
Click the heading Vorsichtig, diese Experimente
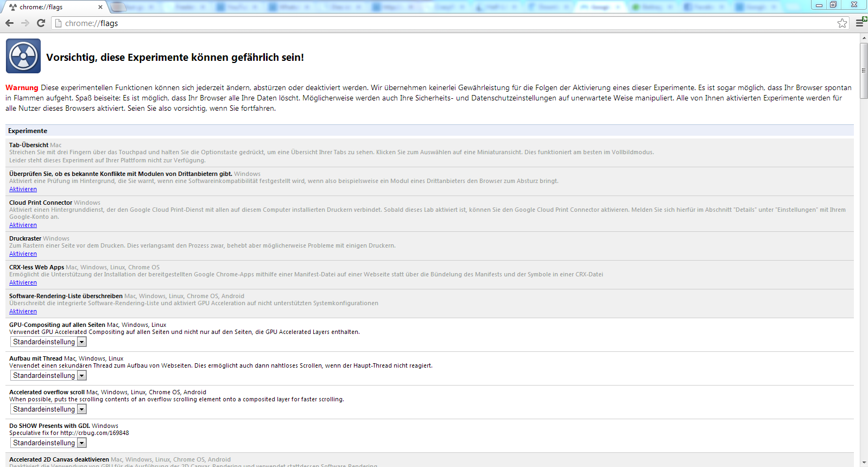pyautogui.click(x=175, y=58)
